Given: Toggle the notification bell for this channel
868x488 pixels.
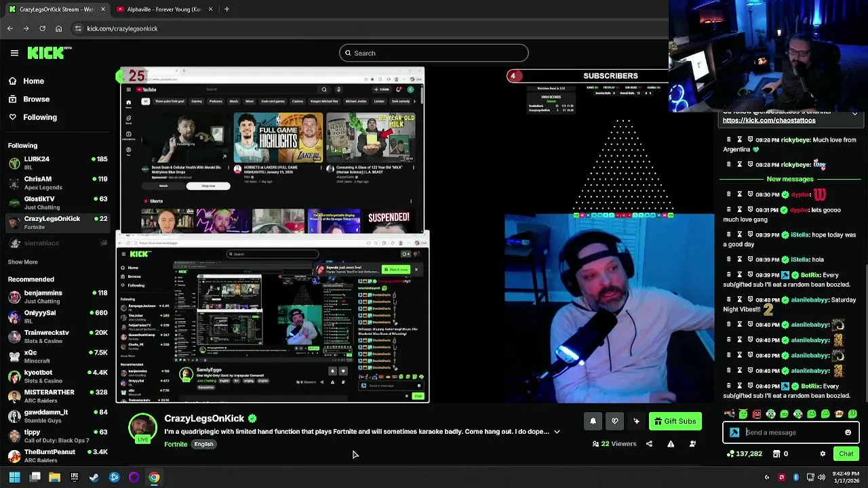Looking at the screenshot, I should click(593, 421).
